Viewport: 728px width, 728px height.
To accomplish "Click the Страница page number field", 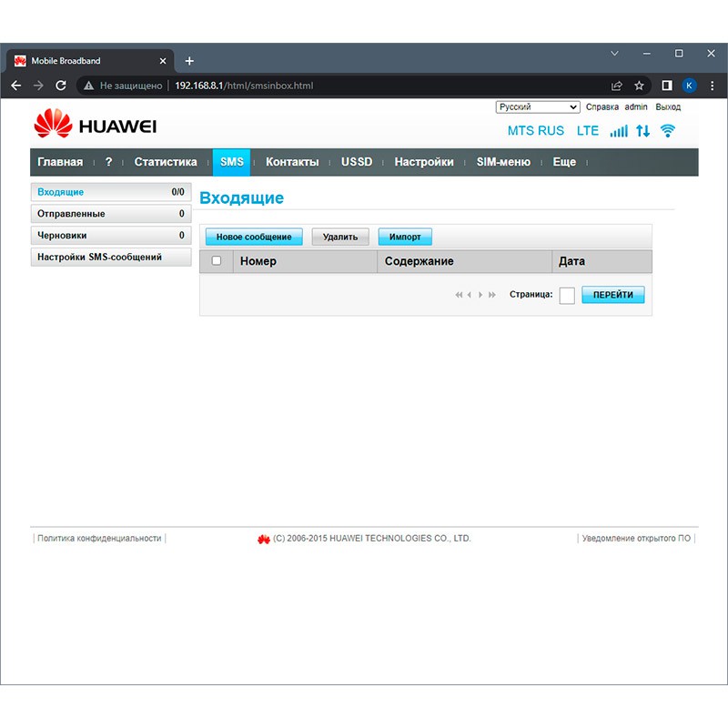I will tap(567, 295).
